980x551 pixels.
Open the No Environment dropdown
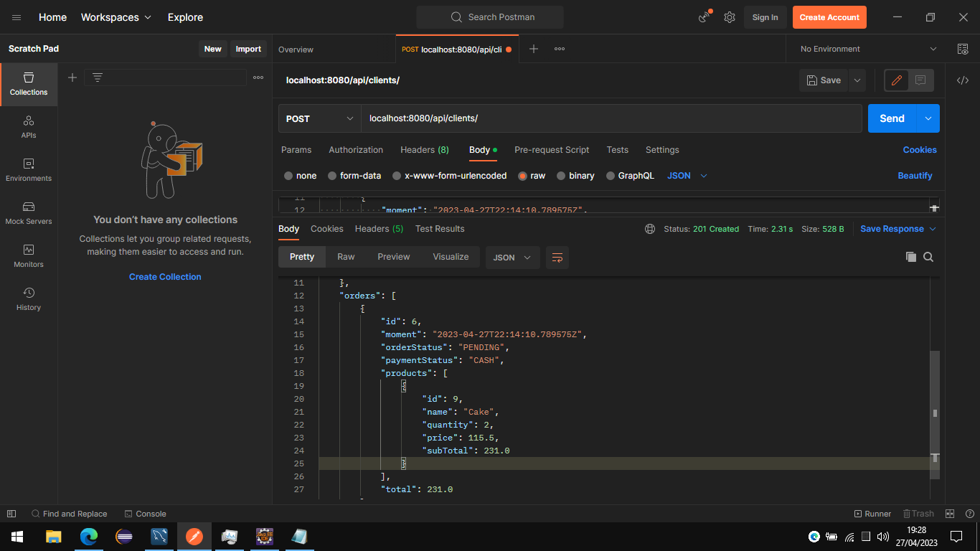click(868, 49)
